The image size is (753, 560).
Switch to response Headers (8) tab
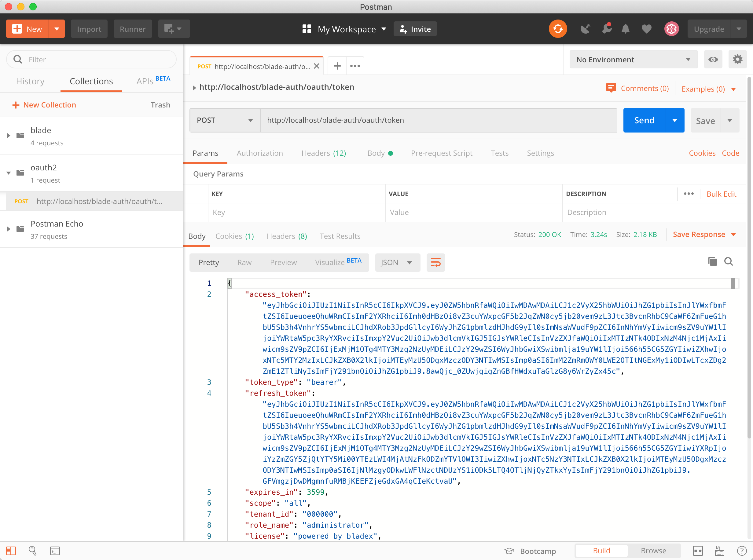pos(287,236)
